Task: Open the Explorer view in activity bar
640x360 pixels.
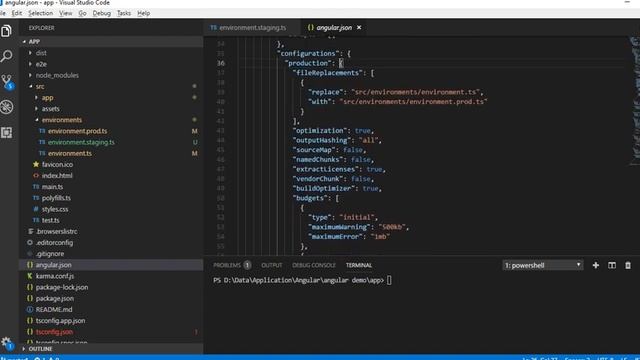Action: click(7, 31)
